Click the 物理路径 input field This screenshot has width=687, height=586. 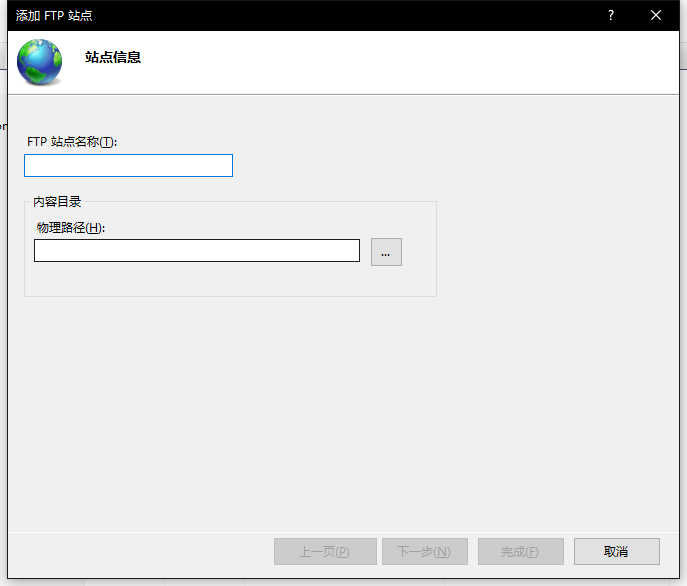(197, 251)
